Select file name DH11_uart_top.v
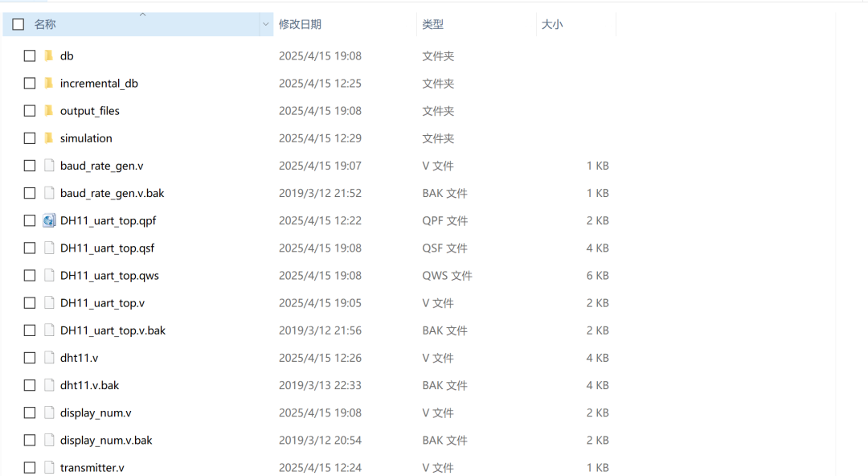Viewport: 868px width, 476px height. coord(102,303)
